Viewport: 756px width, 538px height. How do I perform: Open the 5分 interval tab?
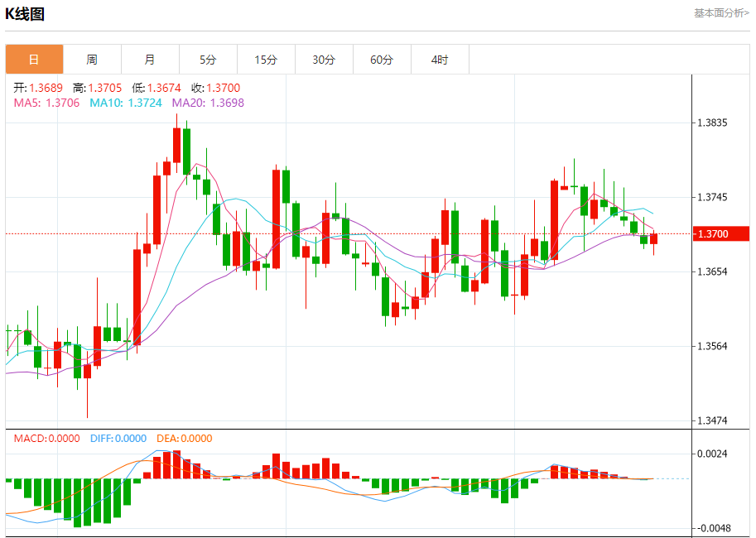(x=208, y=60)
